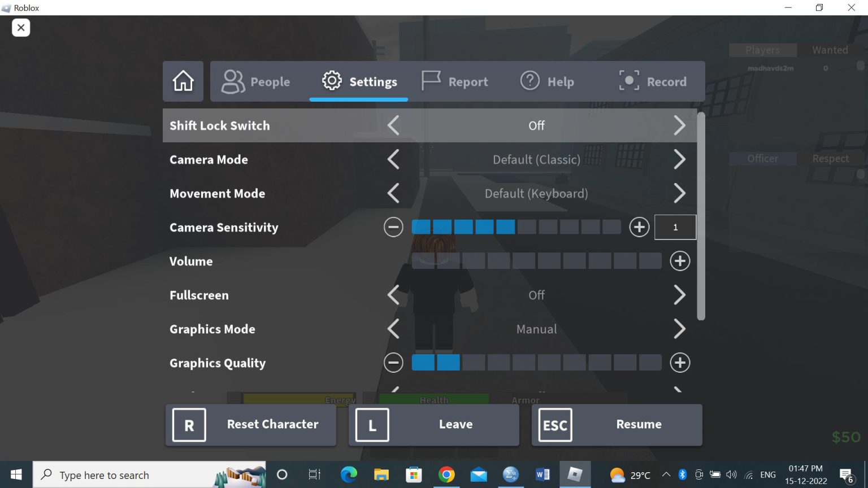
Task: Select the Settings gear icon
Action: click(332, 81)
